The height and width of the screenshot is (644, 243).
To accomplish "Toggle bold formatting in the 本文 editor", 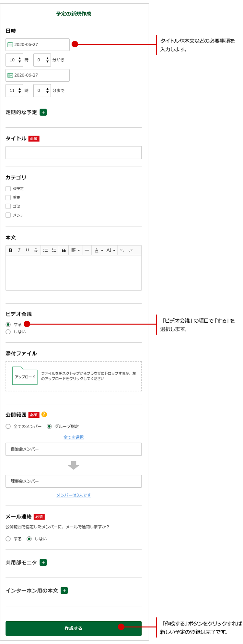I will point(11,250).
